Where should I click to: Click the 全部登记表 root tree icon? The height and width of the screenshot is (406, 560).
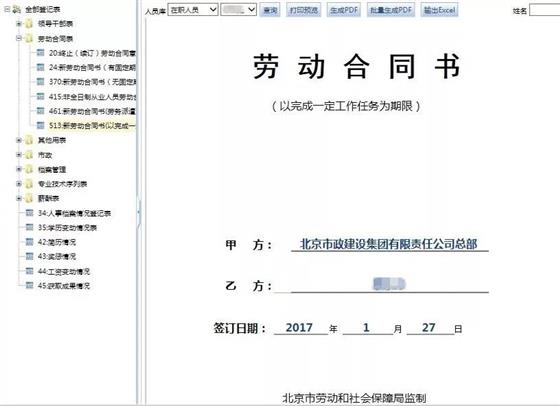16,10
